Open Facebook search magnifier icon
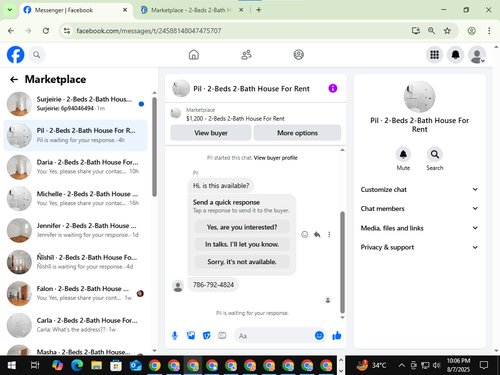 click(37, 55)
